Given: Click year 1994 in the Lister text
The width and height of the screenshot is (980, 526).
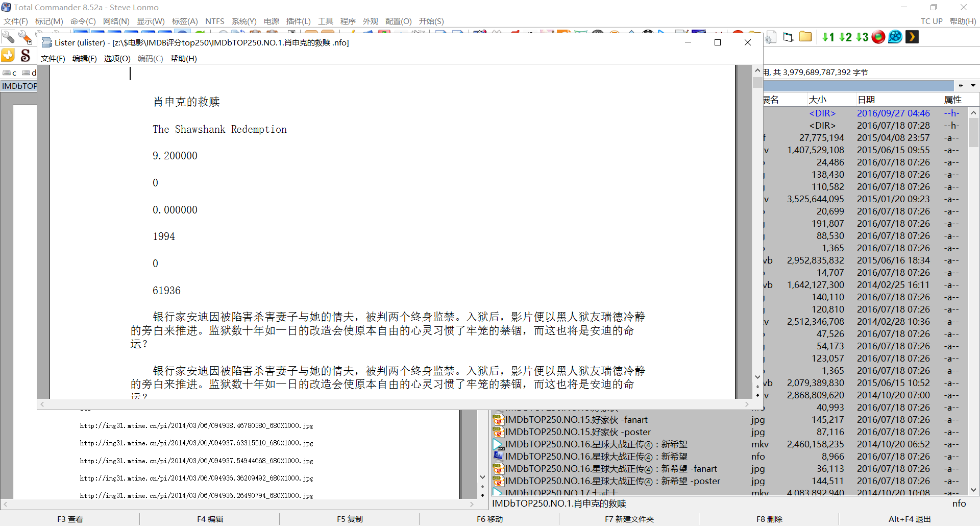Looking at the screenshot, I should point(164,236).
